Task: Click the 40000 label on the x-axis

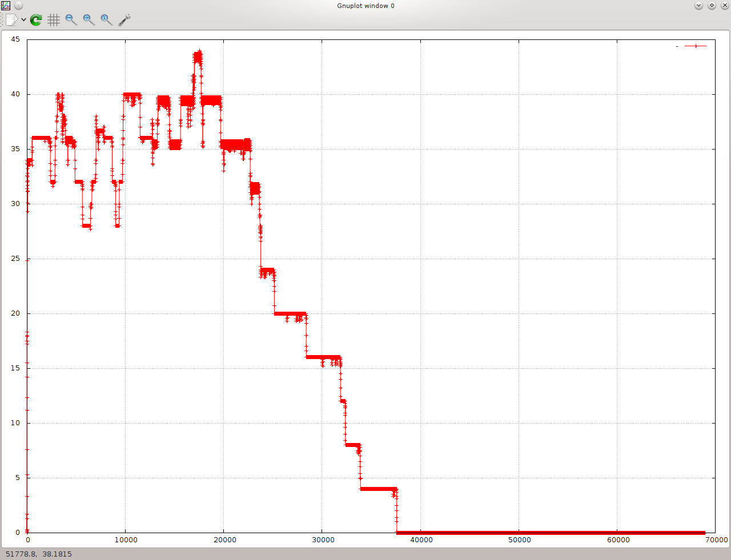Action: point(421,540)
